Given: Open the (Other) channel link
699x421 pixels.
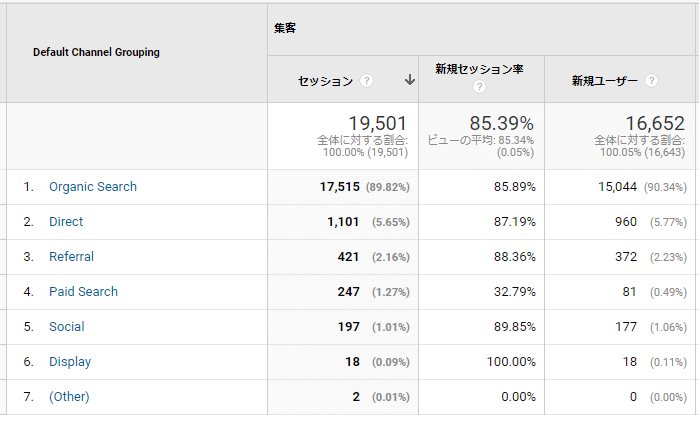Looking at the screenshot, I should [x=69, y=397].
